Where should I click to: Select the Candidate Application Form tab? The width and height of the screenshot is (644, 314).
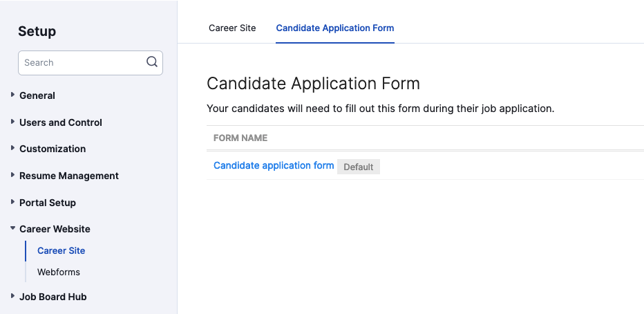point(334,28)
